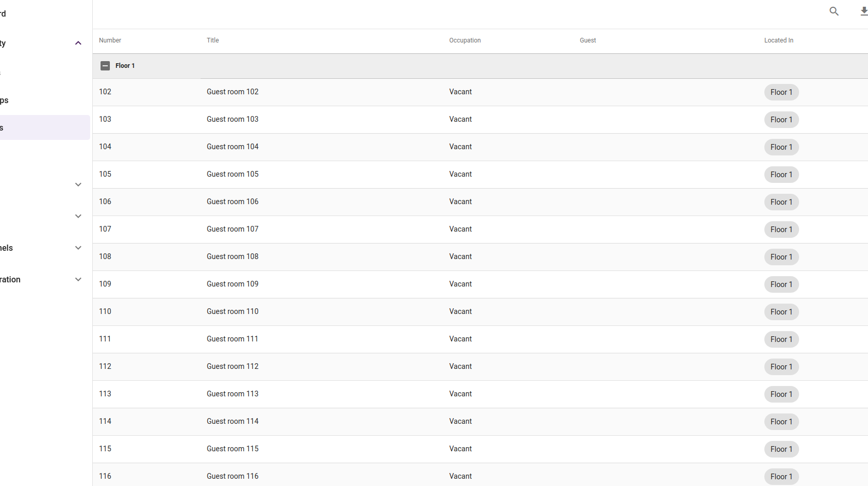This screenshot has width=868, height=486.
Task: Expand the sidebar section ending in 'ration'
Action: (78, 280)
